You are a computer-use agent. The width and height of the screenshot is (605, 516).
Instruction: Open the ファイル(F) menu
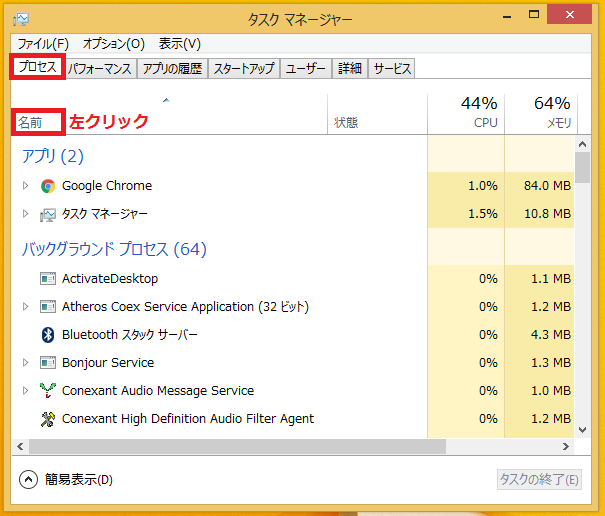click(43, 44)
